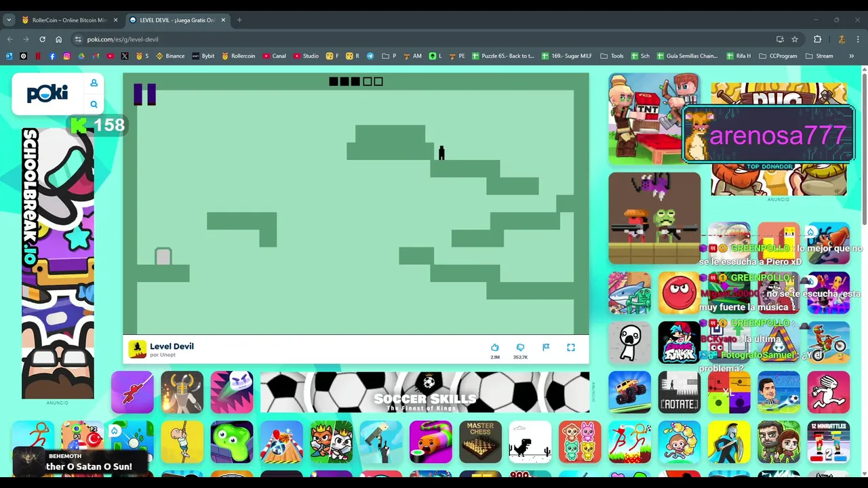Dislike the game with thumbs down
Screen dimensions: 868x488
pyautogui.click(x=520, y=347)
